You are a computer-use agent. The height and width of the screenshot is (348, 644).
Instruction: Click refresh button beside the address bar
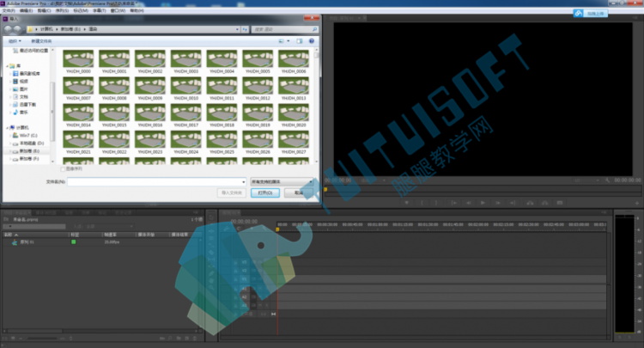point(246,29)
